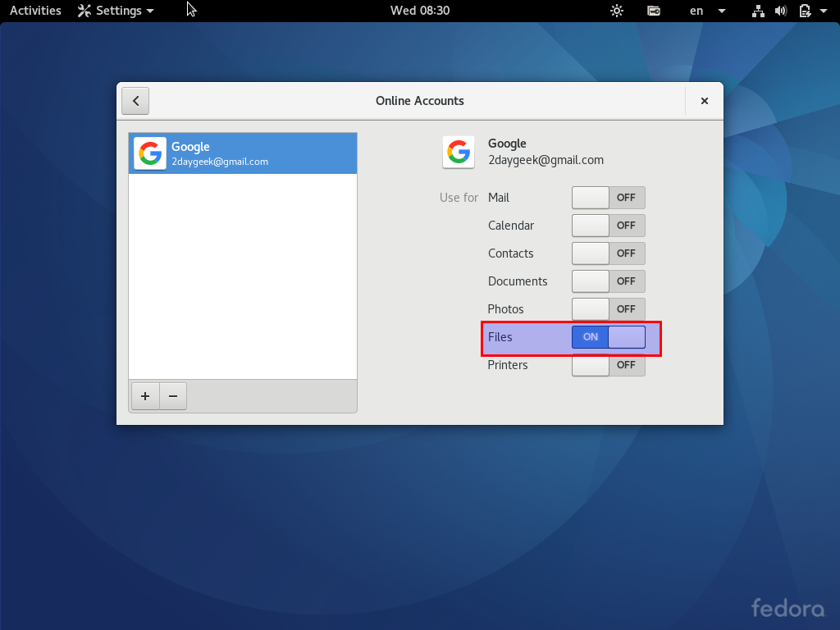Click the volume speaker icon in top bar

tap(781, 11)
